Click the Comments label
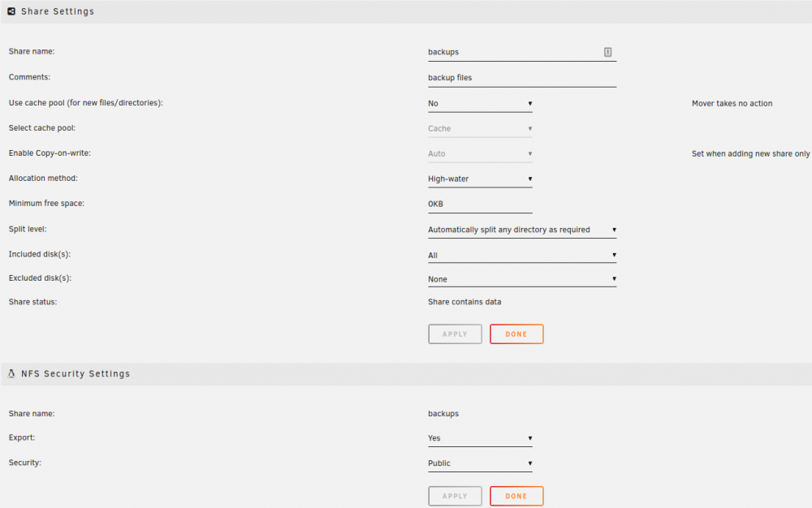The width and height of the screenshot is (812, 508). pyautogui.click(x=29, y=77)
